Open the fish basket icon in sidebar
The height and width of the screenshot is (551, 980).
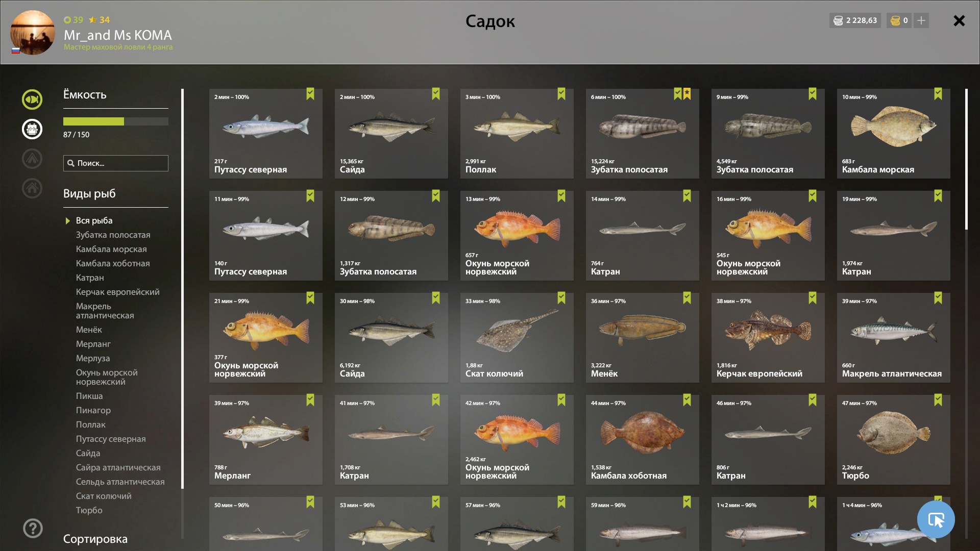coord(32,129)
